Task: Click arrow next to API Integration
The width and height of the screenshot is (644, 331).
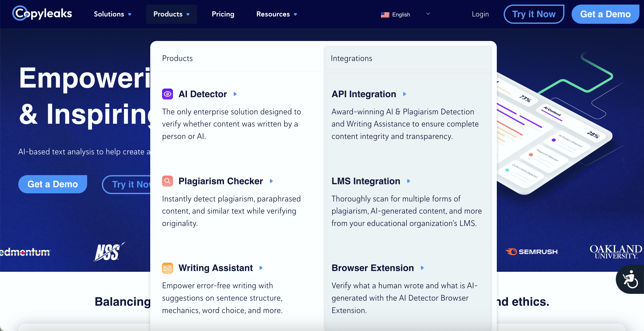Action: [405, 94]
